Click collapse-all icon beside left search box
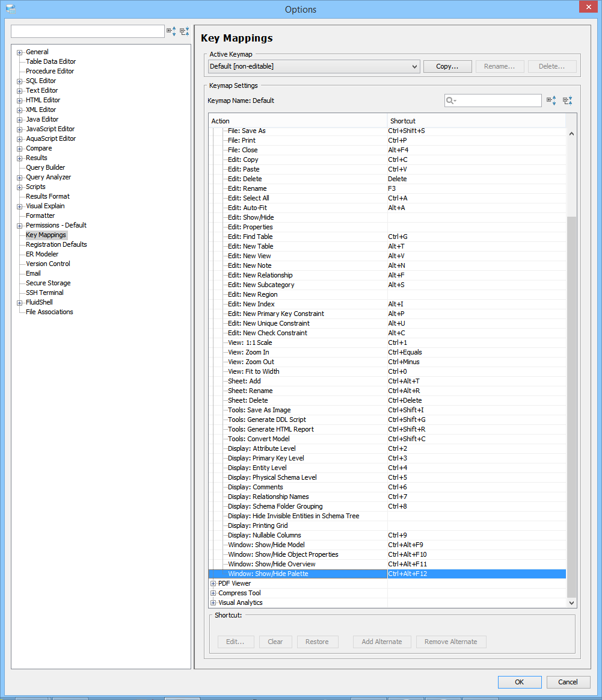Screen dimensions: 602x700 185,31
